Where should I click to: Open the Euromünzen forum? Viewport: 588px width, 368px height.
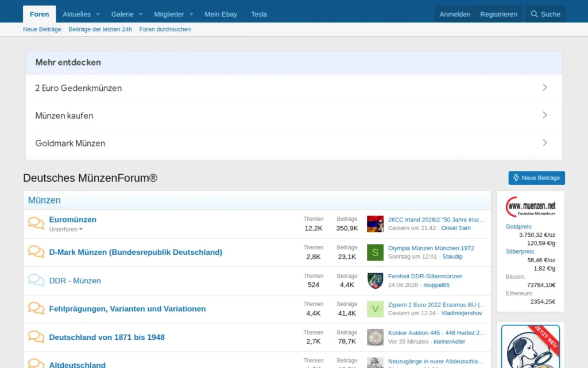pos(73,220)
